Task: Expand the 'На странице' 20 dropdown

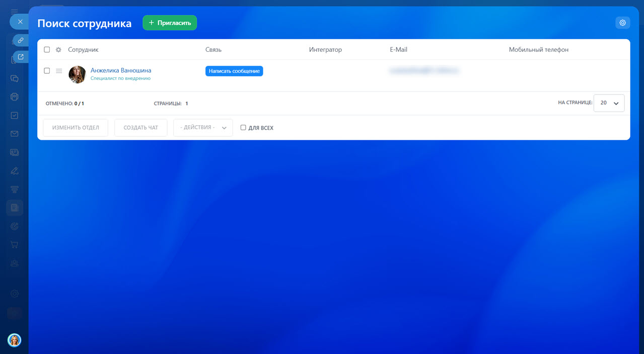Action: pos(609,103)
